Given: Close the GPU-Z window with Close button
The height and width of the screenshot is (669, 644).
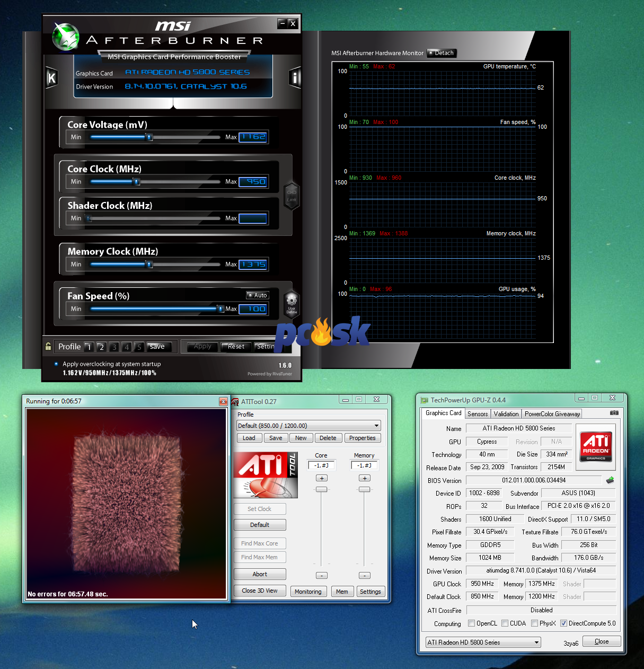Looking at the screenshot, I should click(602, 641).
